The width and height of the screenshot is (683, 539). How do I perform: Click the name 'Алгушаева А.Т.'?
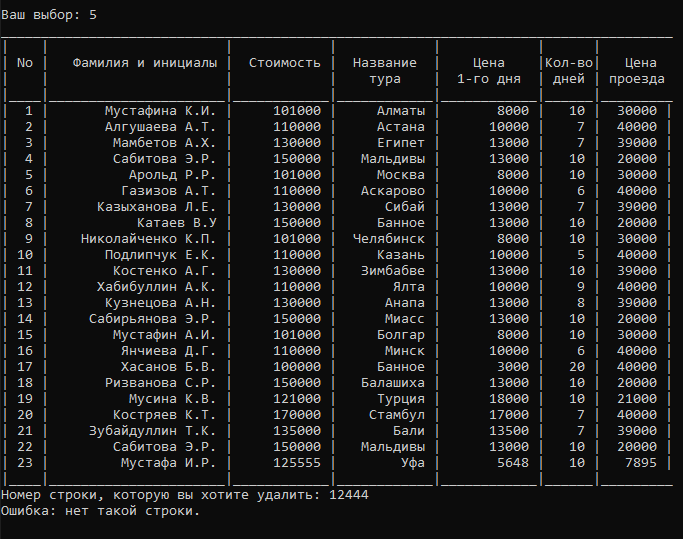tap(160, 127)
